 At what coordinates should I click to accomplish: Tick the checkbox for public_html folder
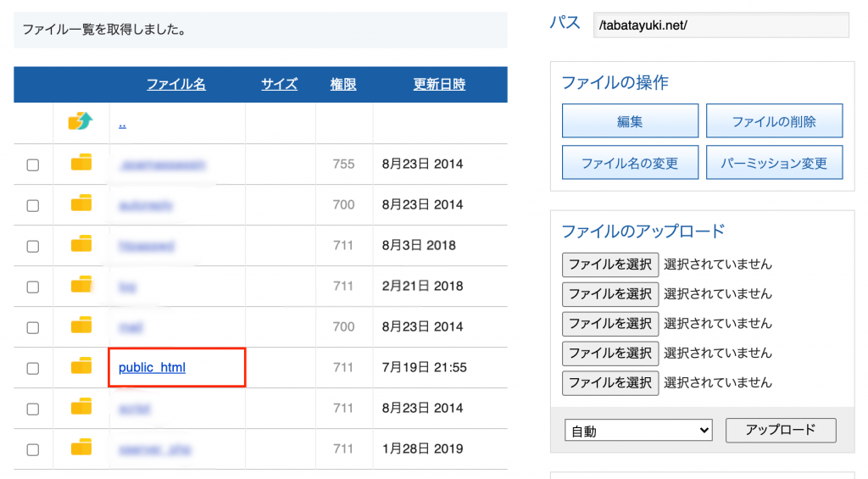33,368
